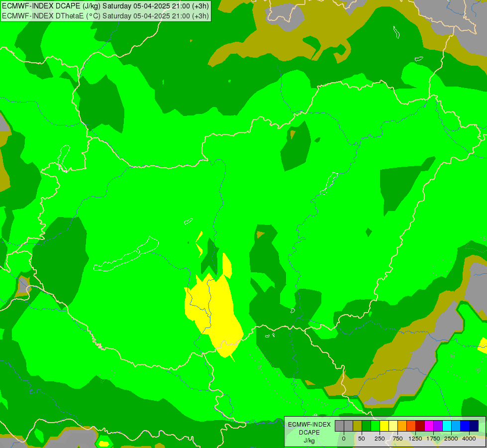Click the legend value 4000

(469, 439)
